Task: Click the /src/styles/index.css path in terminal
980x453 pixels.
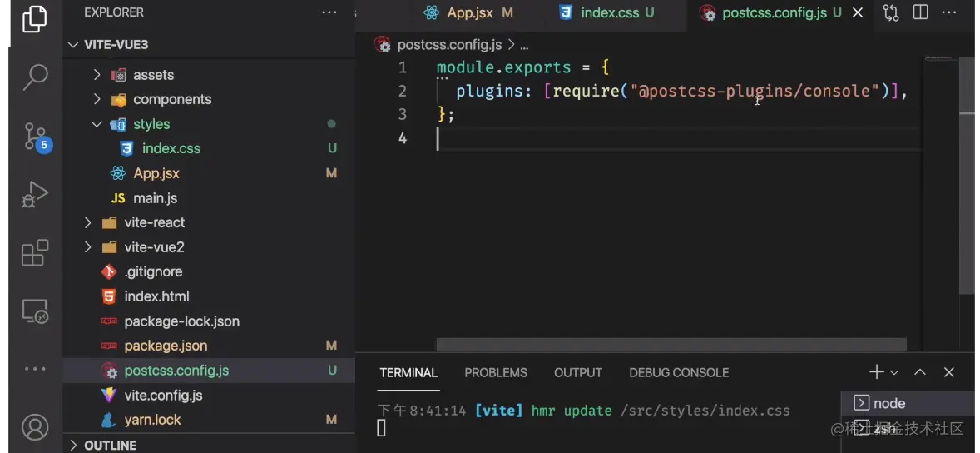Action: click(x=705, y=411)
